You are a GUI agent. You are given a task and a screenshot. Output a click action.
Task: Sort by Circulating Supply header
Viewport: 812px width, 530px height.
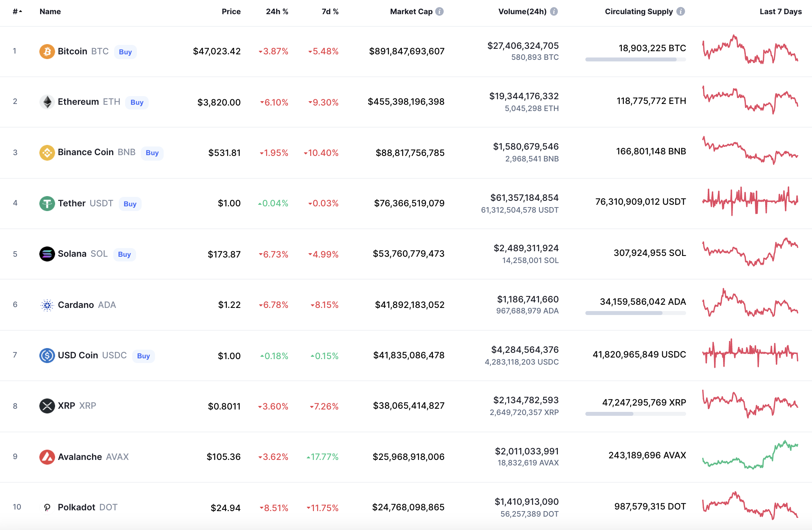[x=639, y=11]
